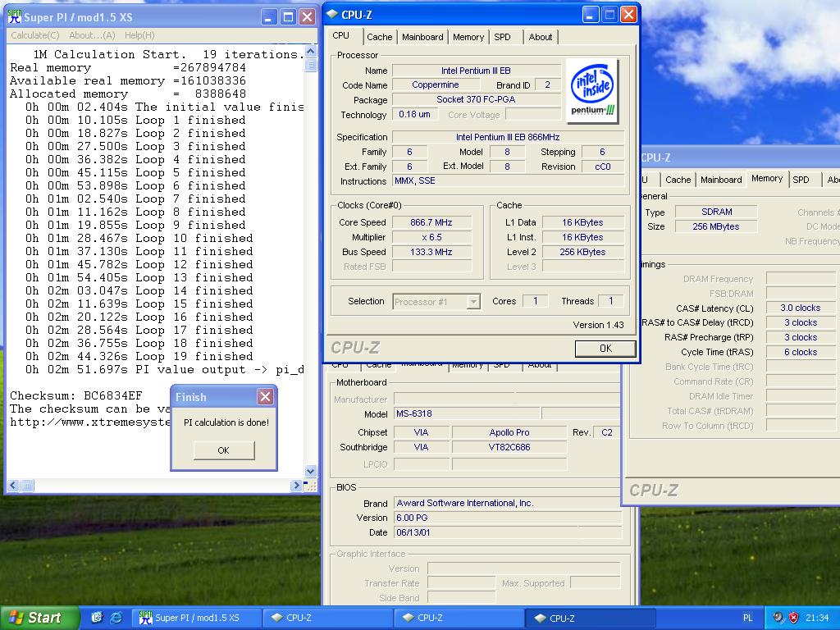Screen dimensions: 840x630
Task: Open the Help(H) menu in Super PI
Action: [x=139, y=35]
